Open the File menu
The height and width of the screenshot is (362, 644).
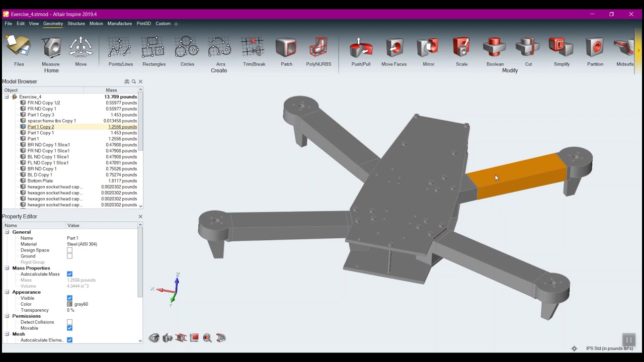click(8, 24)
